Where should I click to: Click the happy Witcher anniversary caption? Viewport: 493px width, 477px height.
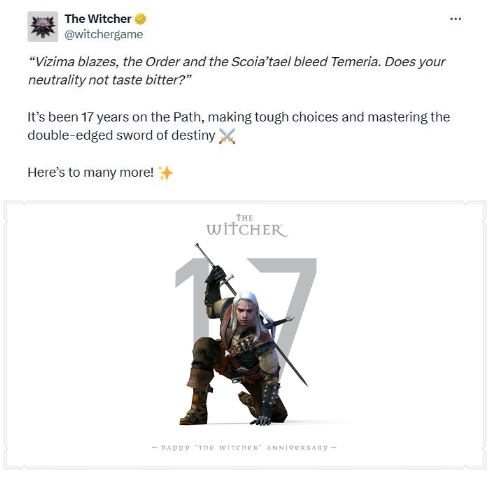[244, 448]
